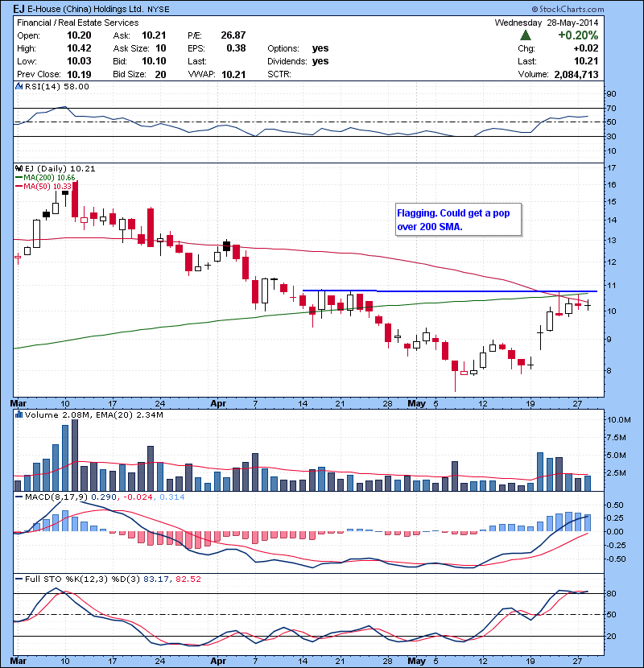Click the NYSE exchange label
644x668 pixels.
(x=159, y=10)
